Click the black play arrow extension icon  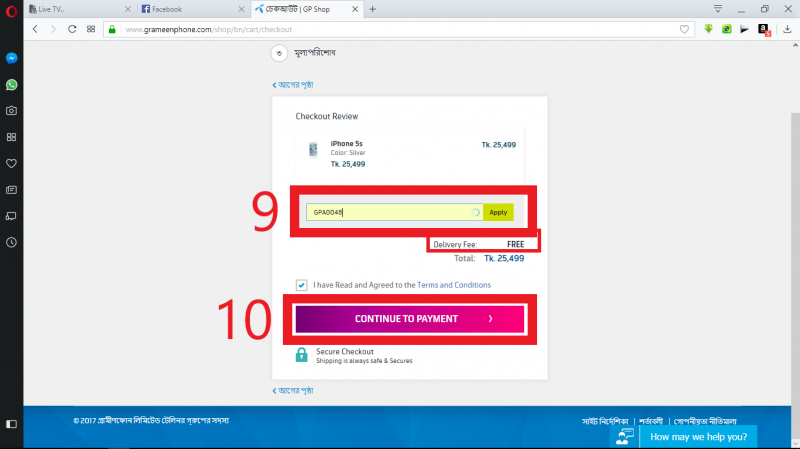pyautogui.click(x=744, y=29)
